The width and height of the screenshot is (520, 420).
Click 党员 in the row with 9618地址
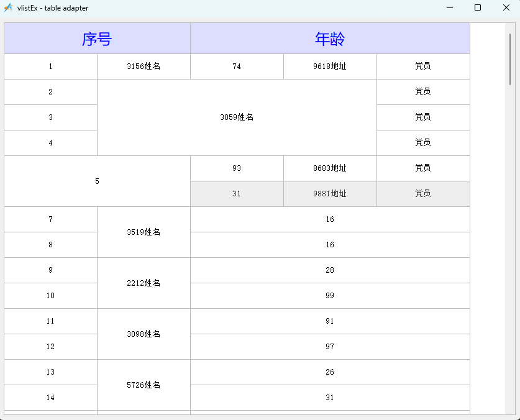423,66
